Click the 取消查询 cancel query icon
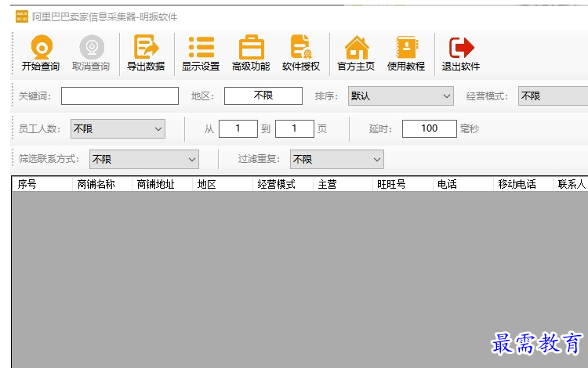Screen dimensions: 588x368 click(x=92, y=46)
